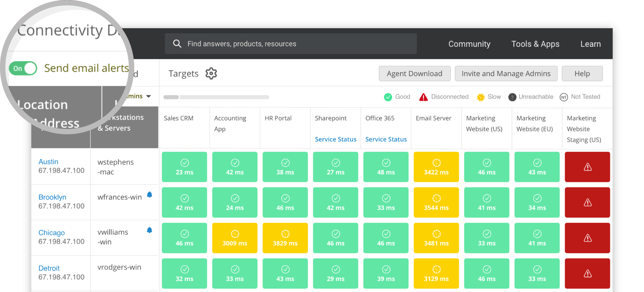The width and height of the screenshot is (644, 292).
Task: Click Austin Office 365 48 ms tile
Action: pos(386,167)
